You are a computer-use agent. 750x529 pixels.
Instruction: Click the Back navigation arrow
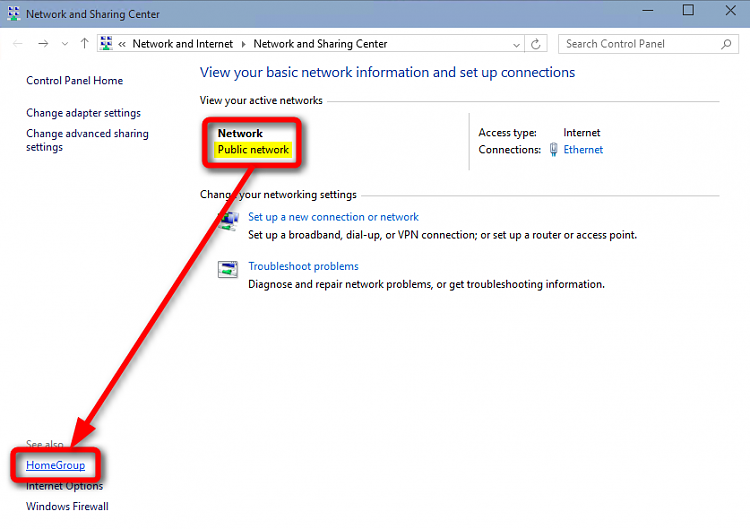click(x=18, y=44)
